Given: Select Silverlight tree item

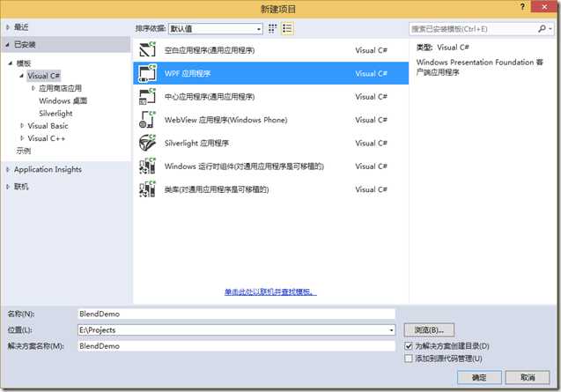Looking at the screenshot, I should point(55,114).
